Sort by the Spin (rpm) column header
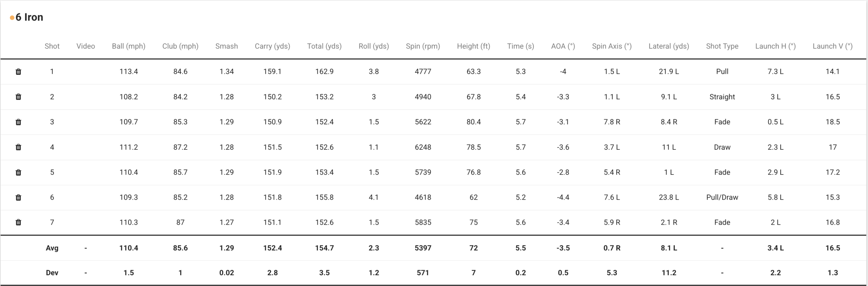 tap(423, 46)
